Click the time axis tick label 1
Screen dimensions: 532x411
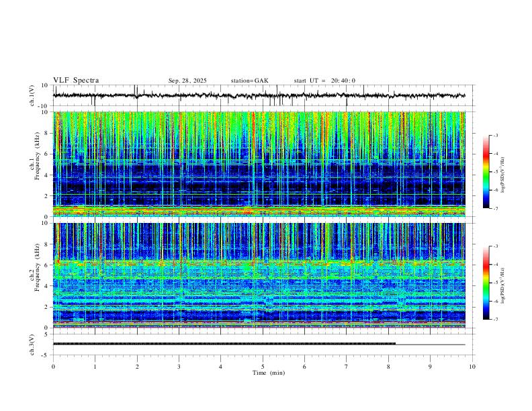pos(95,367)
